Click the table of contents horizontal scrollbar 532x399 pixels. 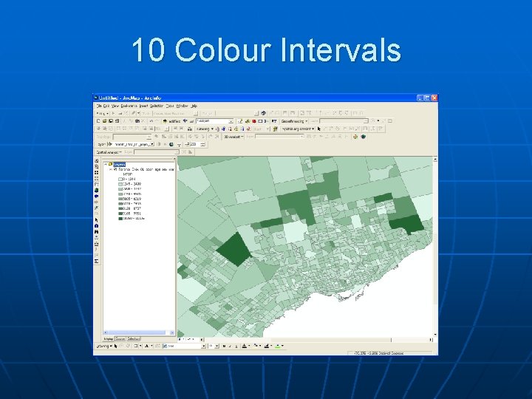click(138, 332)
